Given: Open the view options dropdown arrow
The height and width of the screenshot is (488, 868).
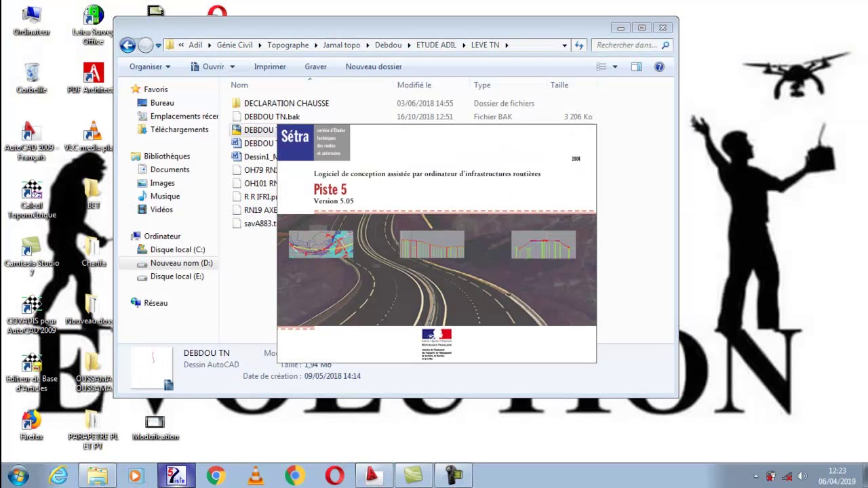Looking at the screenshot, I should click(615, 66).
